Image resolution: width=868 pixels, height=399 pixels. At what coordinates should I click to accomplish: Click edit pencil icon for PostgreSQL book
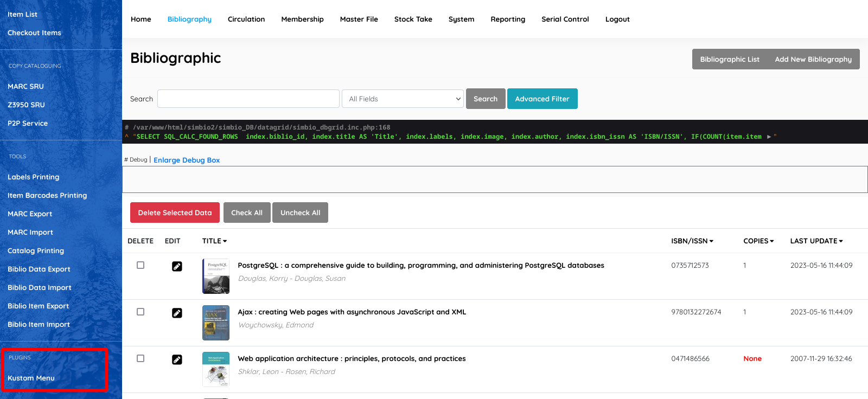[x=177, y=266]
